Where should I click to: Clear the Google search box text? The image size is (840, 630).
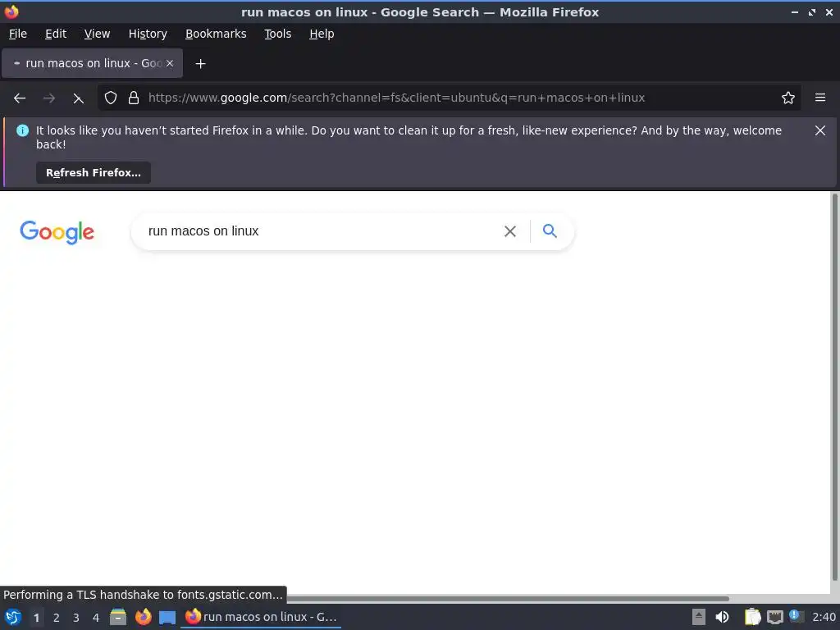pyautogui.click(x=510, y=231)
